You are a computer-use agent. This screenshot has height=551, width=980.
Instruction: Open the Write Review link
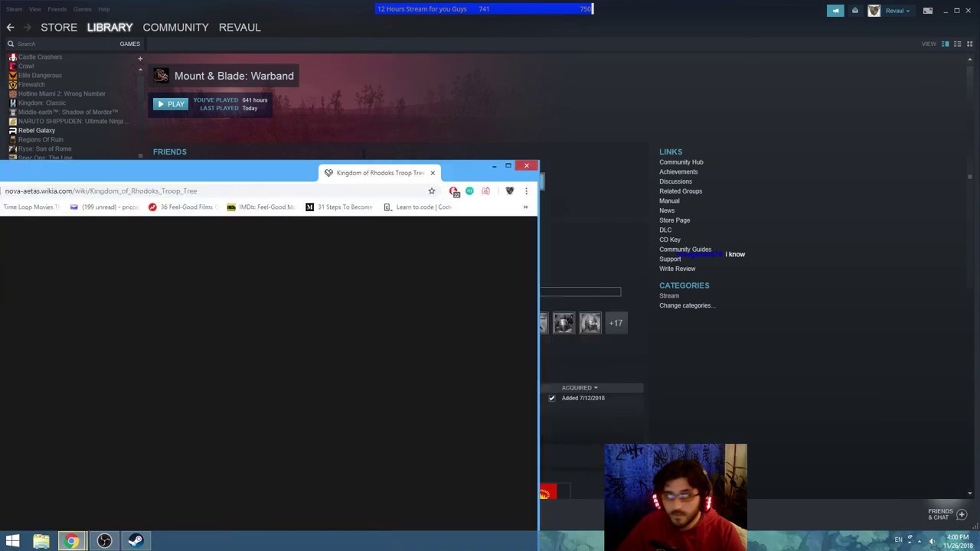(x=678, y=269)
